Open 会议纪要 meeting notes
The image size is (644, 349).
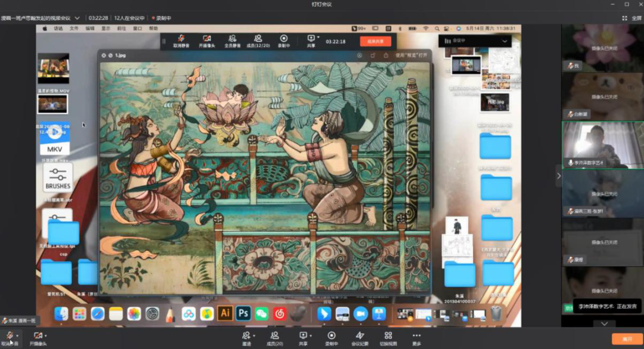360,338
